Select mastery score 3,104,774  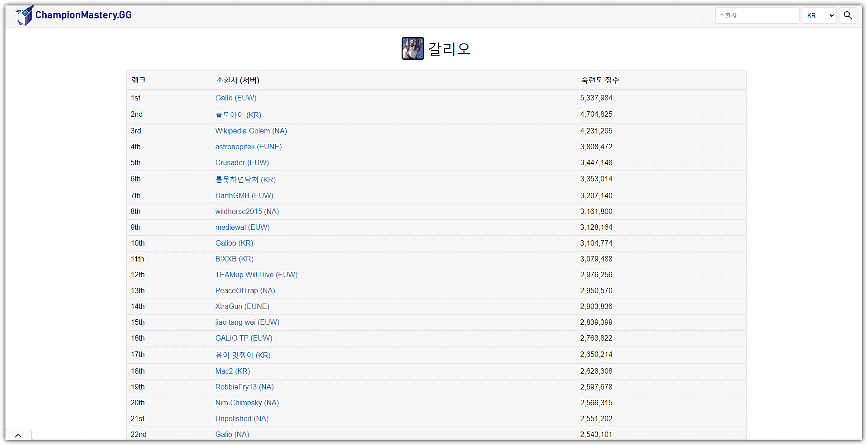pyautogui.click(x=596, y=243)
